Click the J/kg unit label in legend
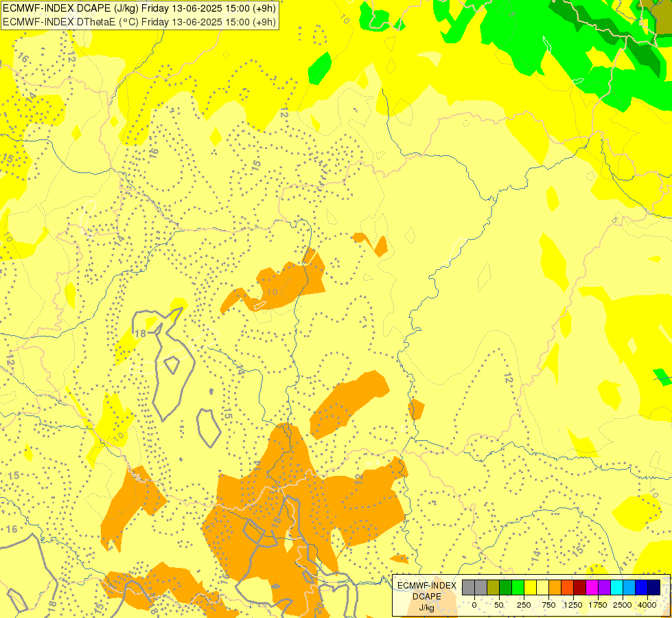The width and height of the screenshot is (672, 618). click(x=427, y=608)
